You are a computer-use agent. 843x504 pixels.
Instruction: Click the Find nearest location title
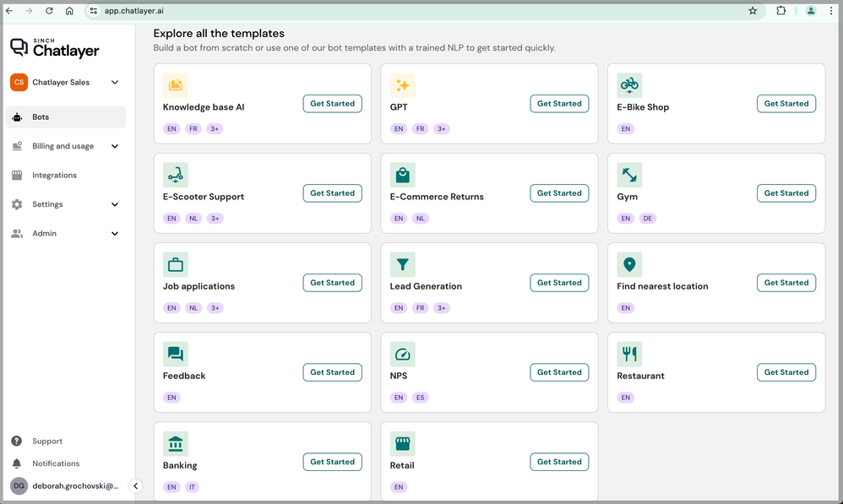[662, 286]
